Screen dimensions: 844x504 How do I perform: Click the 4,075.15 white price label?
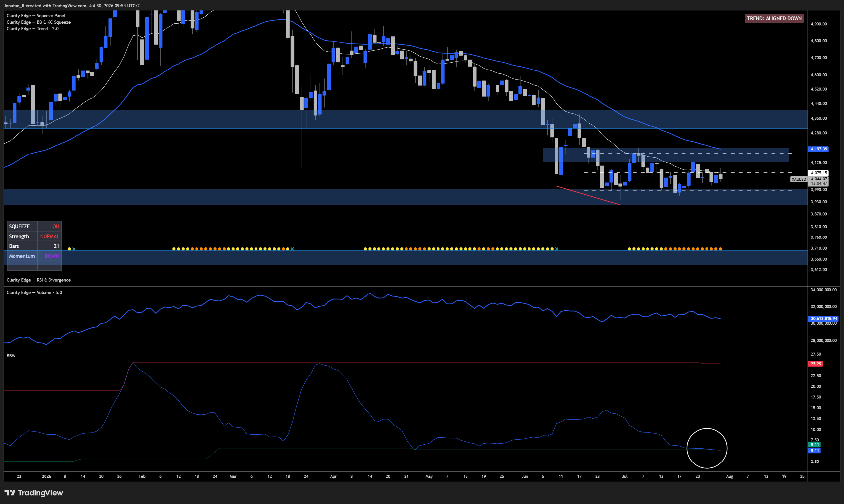819,173
